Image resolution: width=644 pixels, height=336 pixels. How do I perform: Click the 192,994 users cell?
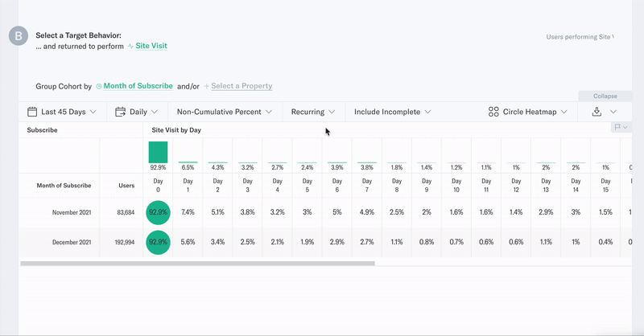pyautogui.click(x=125, y=242)
